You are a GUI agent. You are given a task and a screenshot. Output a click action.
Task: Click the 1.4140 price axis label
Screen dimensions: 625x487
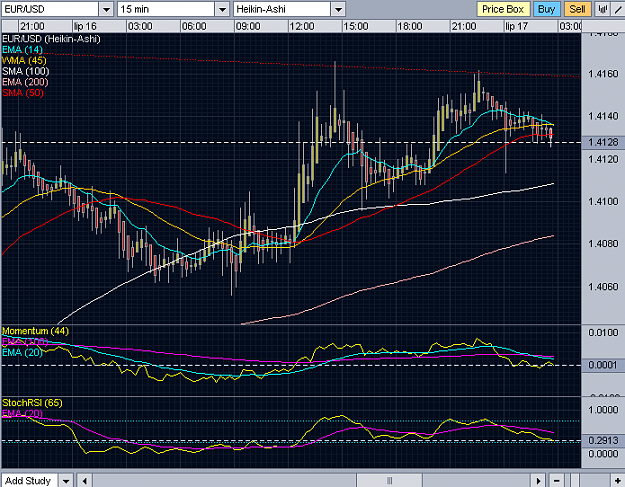[x=603, y=116]
